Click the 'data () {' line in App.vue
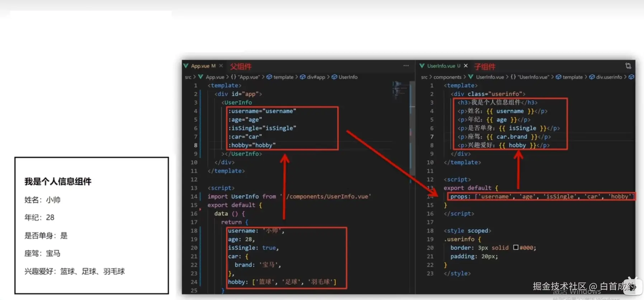Image resolution: width=644 pixels, height=300 pixels. click(x=230, y=214)
